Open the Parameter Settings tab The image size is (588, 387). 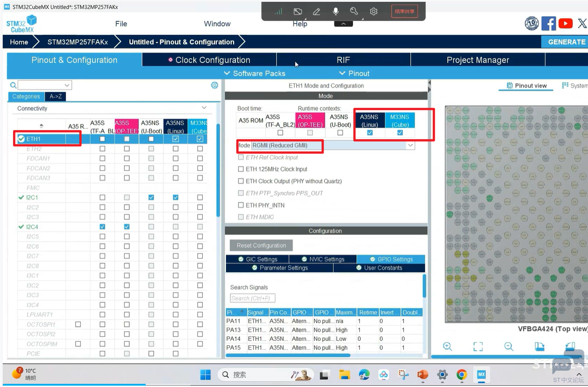[279, 268]
